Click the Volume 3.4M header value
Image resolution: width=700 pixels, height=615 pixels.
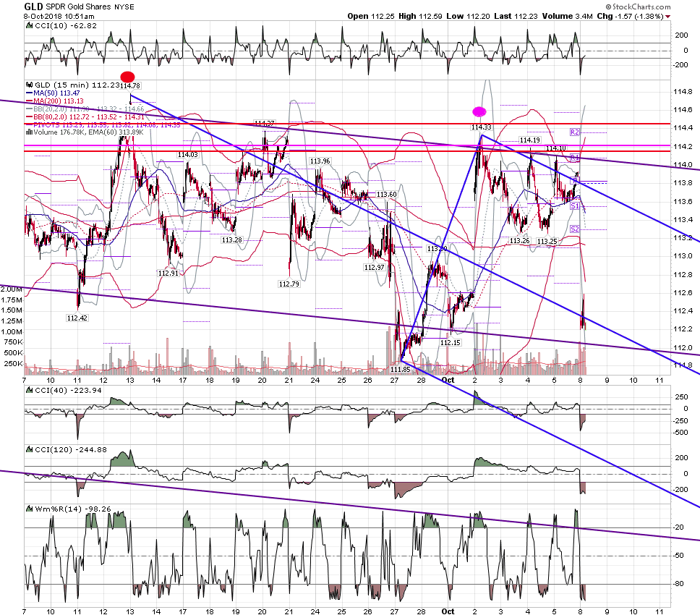tap(568, 16)
